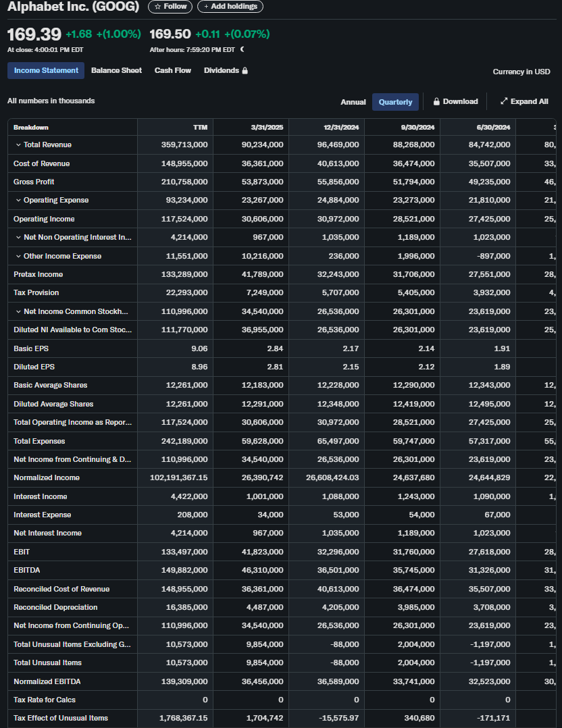The image size is (562, 728).
Task: Click the Pretax Income row label
Action: tap(38, 274)
